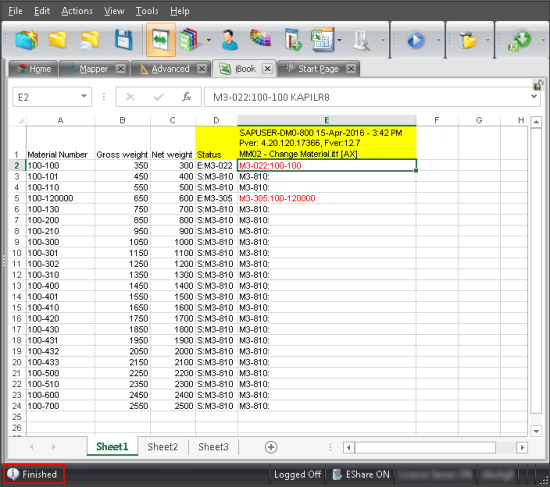Expand the folder bin dropdown arrow
This screenshot has width=550, height=487.
(488, 40)
